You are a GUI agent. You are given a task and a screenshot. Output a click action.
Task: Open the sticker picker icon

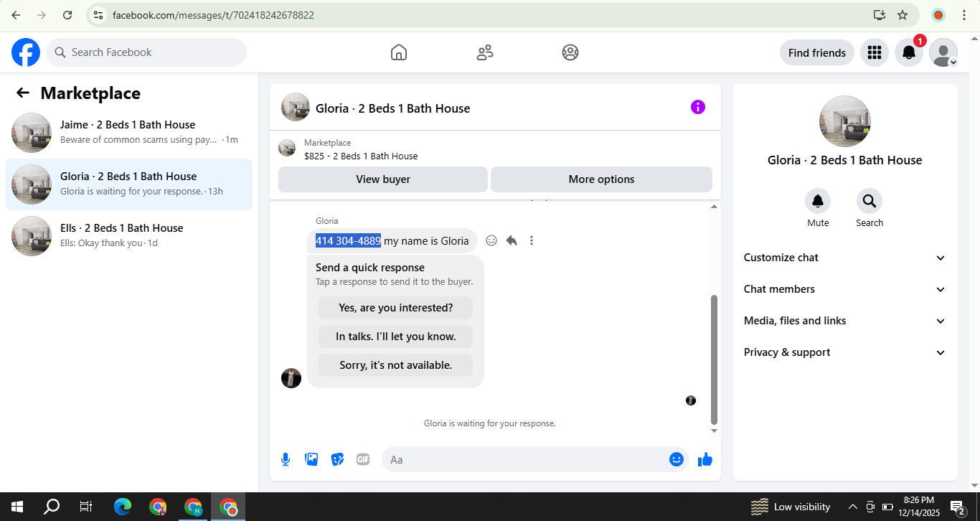[337, 459]
